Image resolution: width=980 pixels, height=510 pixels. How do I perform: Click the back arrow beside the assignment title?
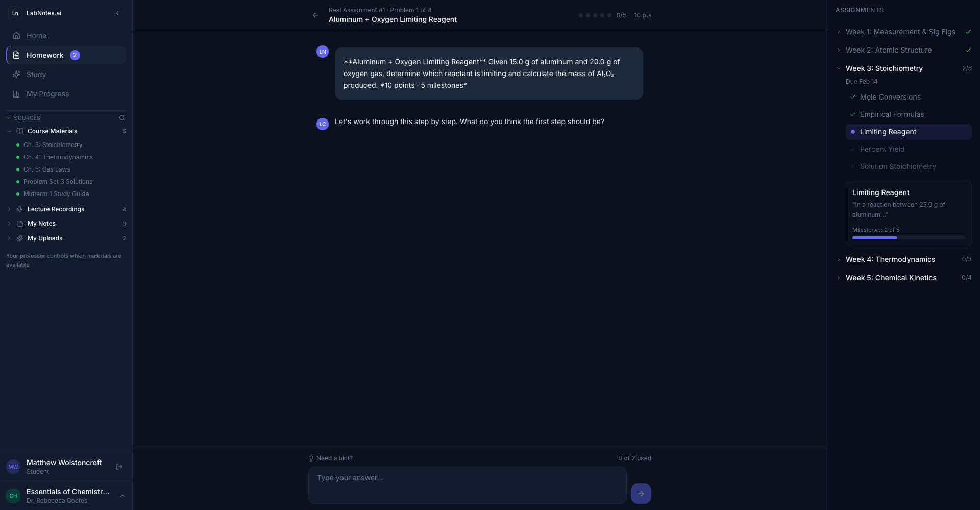[x=315, y=15]
